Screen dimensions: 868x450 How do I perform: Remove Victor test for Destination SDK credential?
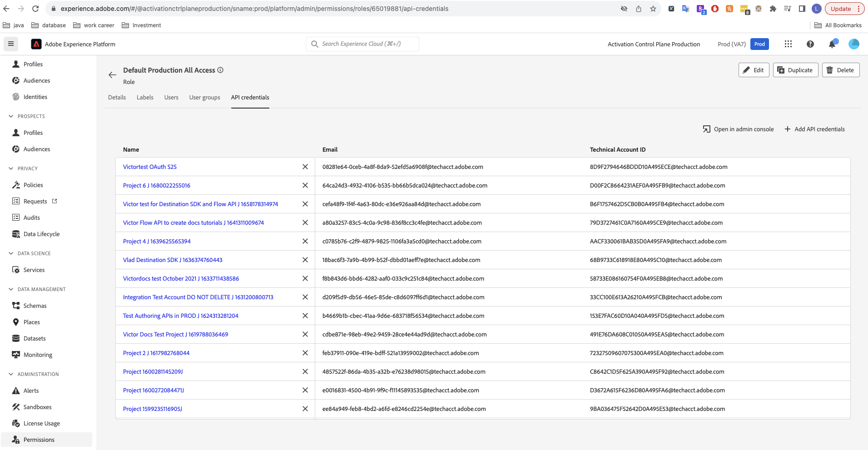click(305, 204)
